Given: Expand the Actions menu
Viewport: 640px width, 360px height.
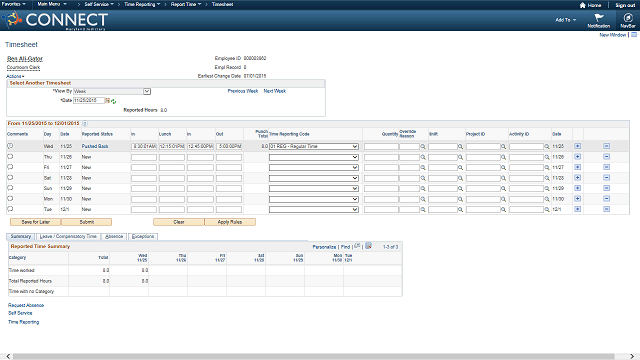Looking at the screenshot, I should pyautogui.click(x=15, y=76).
